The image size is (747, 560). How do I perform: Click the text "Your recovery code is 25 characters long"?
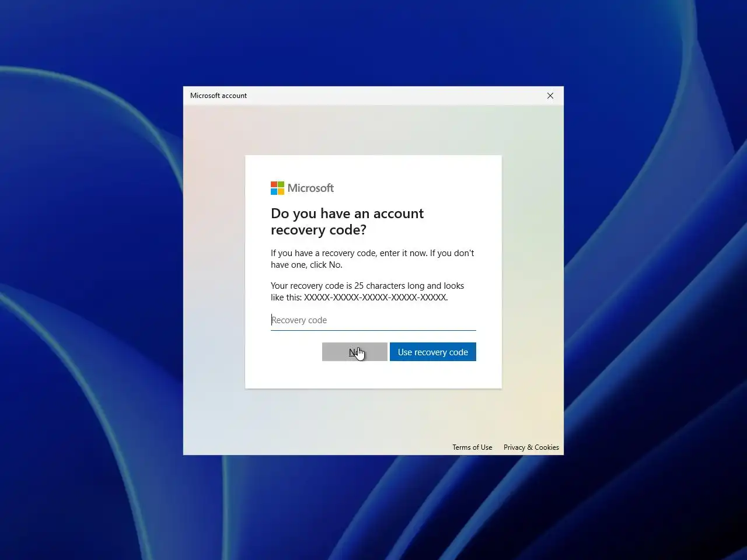coord(347,286)
